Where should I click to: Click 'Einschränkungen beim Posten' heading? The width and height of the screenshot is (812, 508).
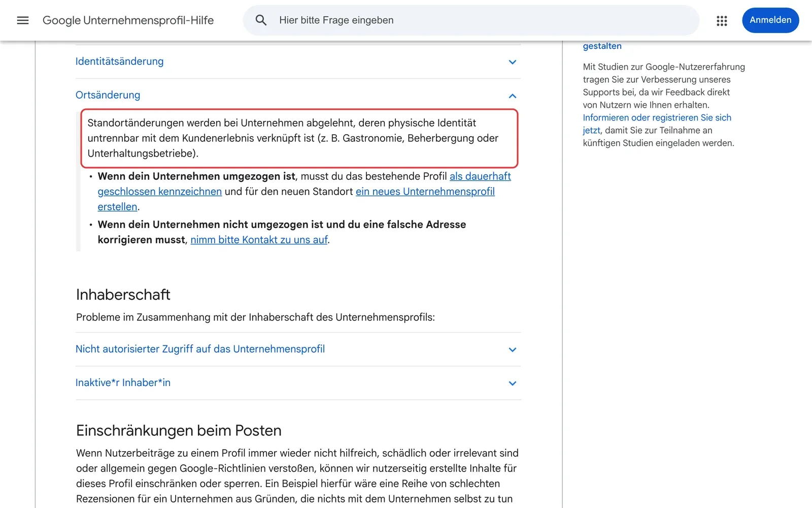click(179, 430)
